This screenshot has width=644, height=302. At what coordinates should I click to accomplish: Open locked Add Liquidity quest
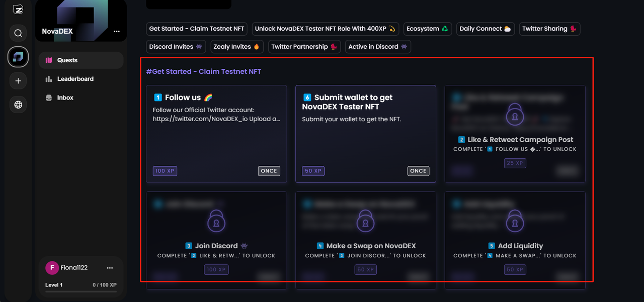pyautogui.click(x=515, y=240)
